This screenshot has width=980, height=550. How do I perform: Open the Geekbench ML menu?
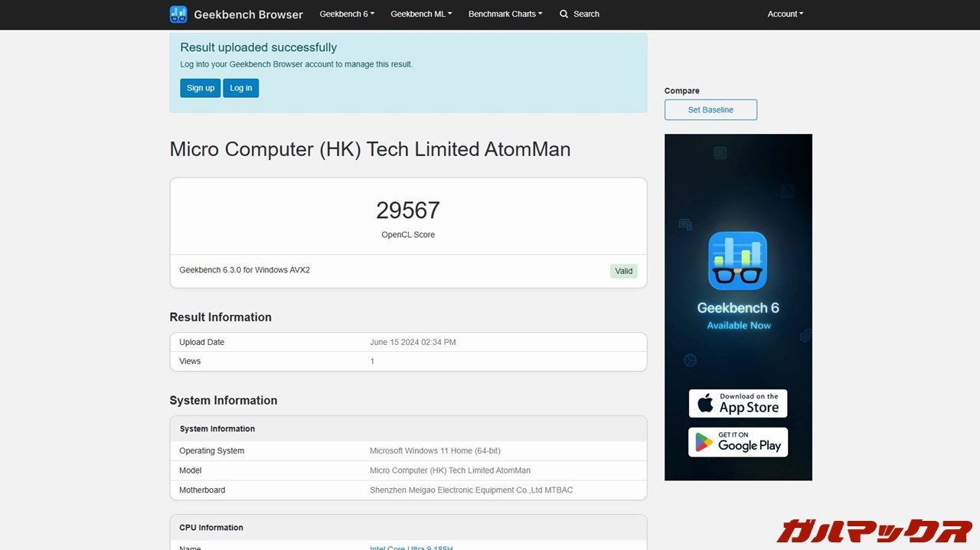click(x=420, y=14)
